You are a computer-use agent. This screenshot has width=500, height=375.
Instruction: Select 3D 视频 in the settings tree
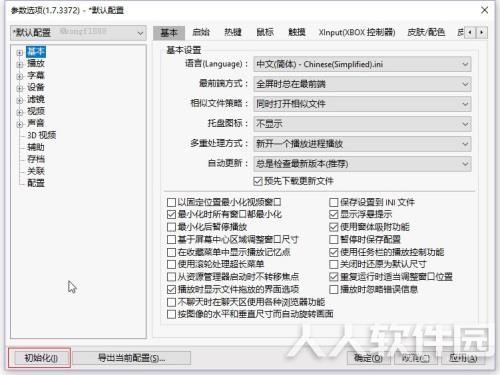[x=41, y=135]
